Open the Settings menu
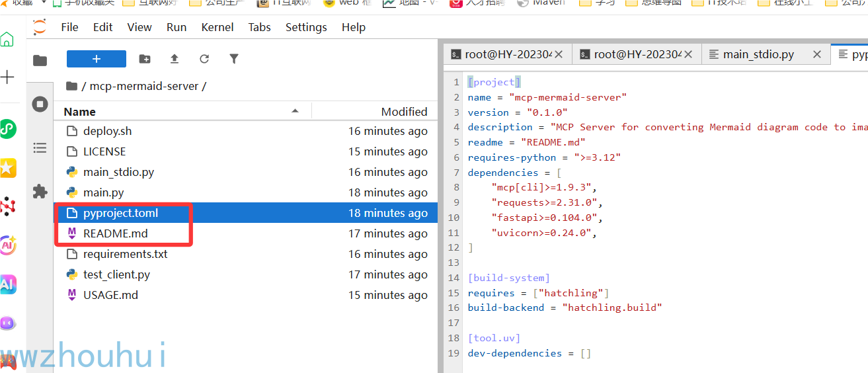Screen dimensions: 868x373 tap(306, 27)
